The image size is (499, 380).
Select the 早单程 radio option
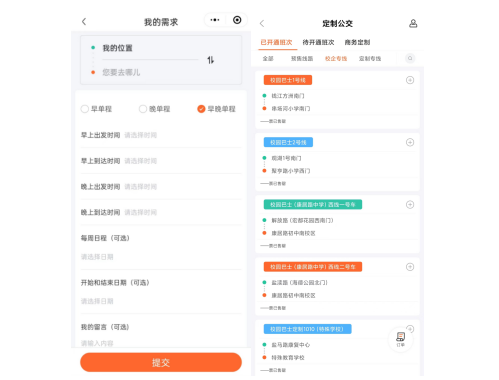pyautogui.click(x=96, y=109)
